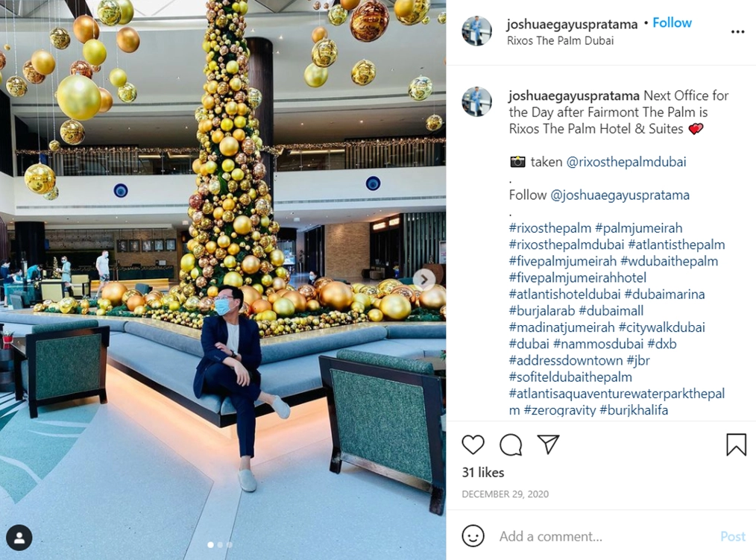The height and width of the screenshot is (560, 756).
Task: Click in Add a comment field
Action: click(x=605, y=536)
